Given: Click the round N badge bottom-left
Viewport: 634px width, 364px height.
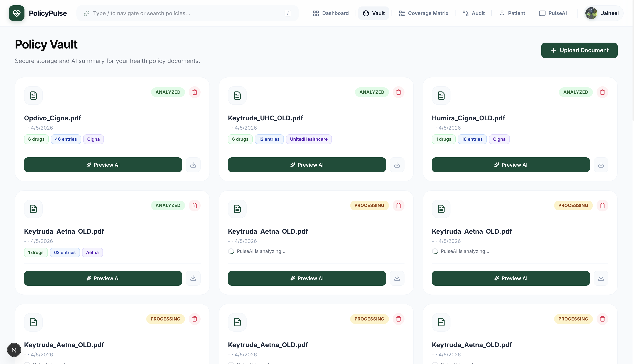Looking at the screenshot, I should point(14,350).
